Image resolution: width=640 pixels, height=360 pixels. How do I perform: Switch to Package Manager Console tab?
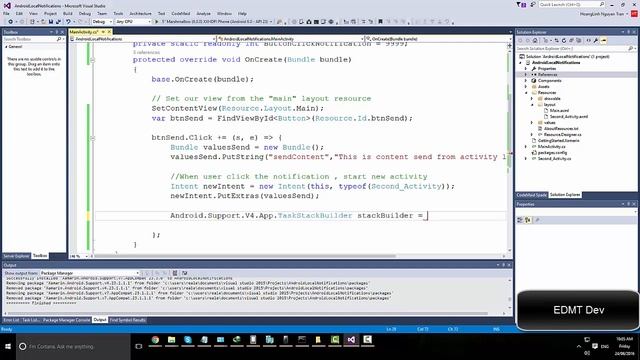66,320
